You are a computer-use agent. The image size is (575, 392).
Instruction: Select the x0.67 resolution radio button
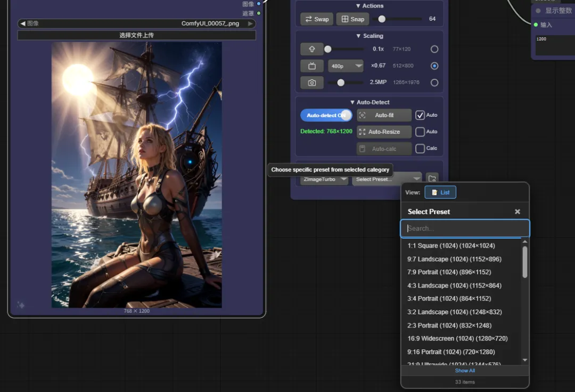point(434,66)
